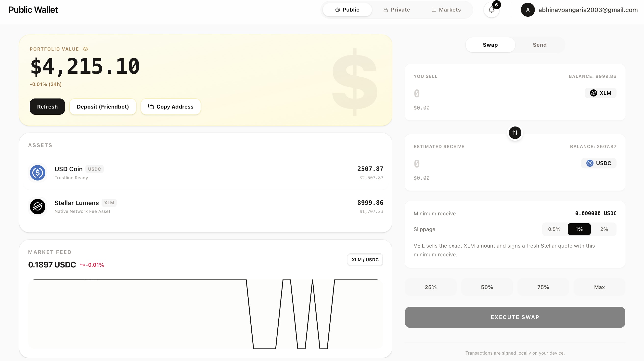Open the USDC receive token selector
This screenshot has width=644, height=361.
coord(598,163)
